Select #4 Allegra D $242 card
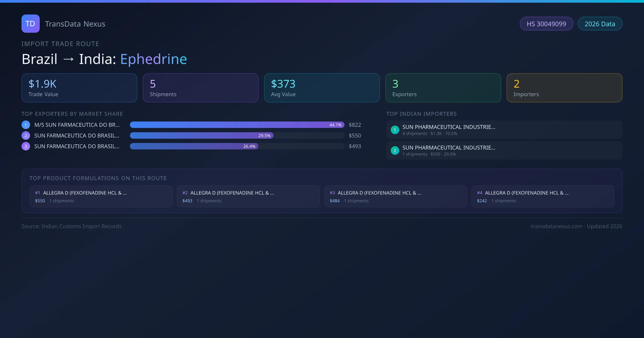This screenshot has width=644, height=338. [543, 196]
